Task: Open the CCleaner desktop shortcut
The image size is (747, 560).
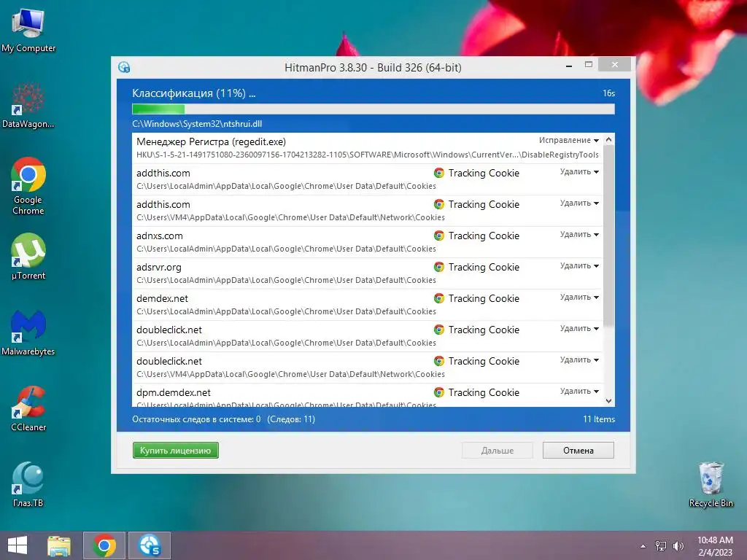Action: pos(28,408)
